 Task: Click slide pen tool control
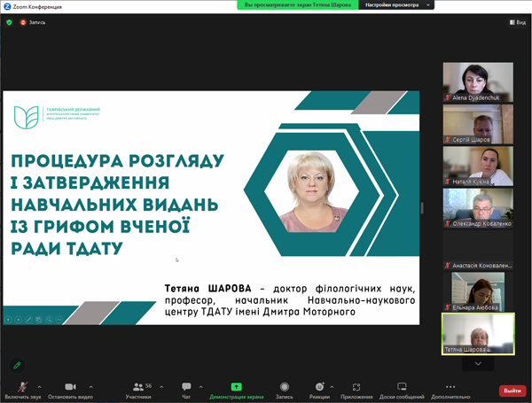click(x=28, y=319)
